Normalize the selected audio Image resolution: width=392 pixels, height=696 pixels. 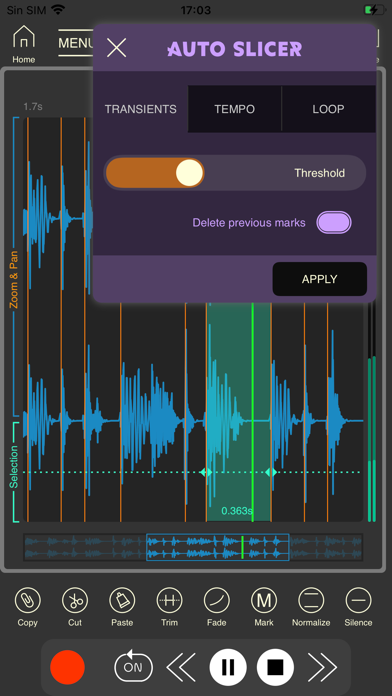tap(311, 606)
